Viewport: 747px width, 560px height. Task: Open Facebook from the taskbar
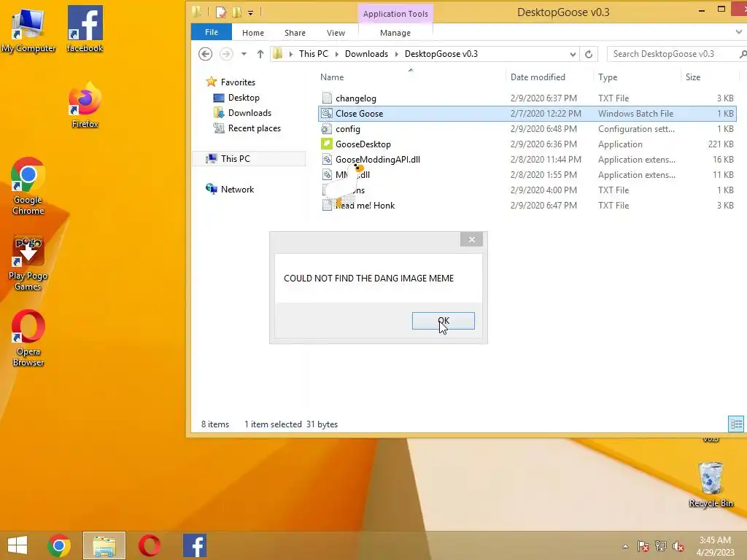194,545
